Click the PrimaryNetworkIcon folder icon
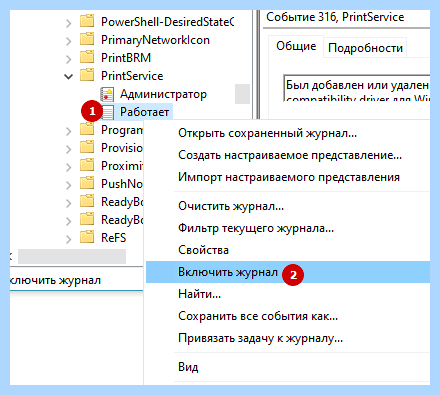Viewport: 440px width, 395px height. pos(87,39)
